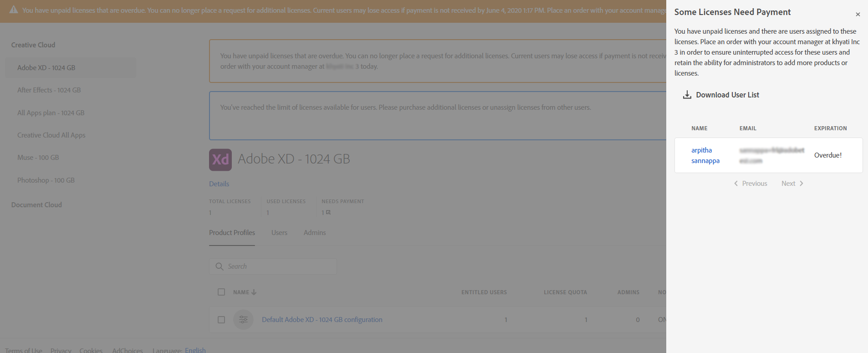Open the needs payment details icon
This screenshot has height=353, width=868.
coord(328,212)
